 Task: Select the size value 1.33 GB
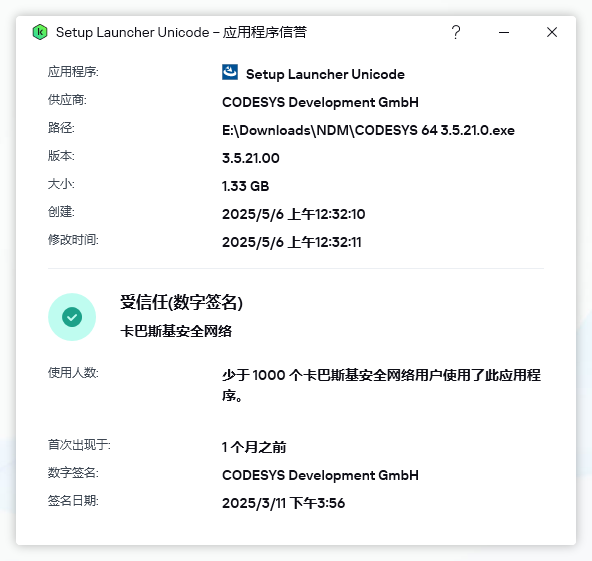pos(245,186)
